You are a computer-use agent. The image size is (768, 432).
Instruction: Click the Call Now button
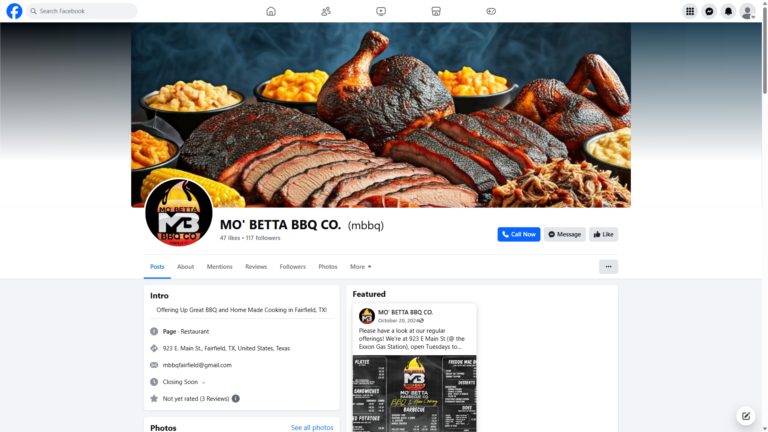click(x=519, y=234)
